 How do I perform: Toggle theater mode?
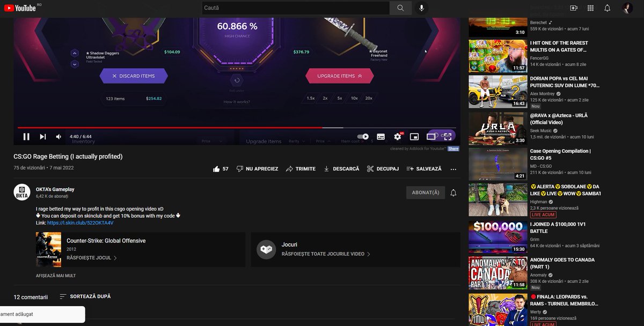tap(431, 137)
